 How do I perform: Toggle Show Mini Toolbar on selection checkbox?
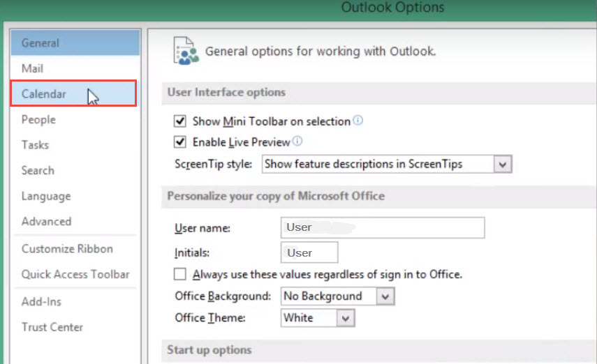tap(180, 121)
